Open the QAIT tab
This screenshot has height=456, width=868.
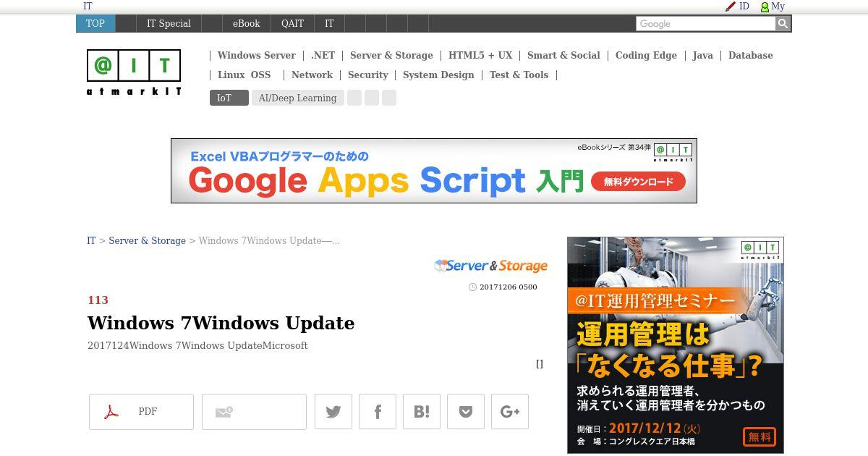(x=292, y=23)
